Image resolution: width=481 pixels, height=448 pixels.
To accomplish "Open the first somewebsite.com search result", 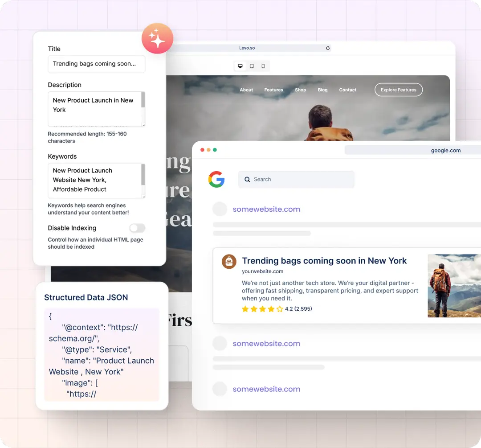I will pyautogui.click(x=266, y=209).
